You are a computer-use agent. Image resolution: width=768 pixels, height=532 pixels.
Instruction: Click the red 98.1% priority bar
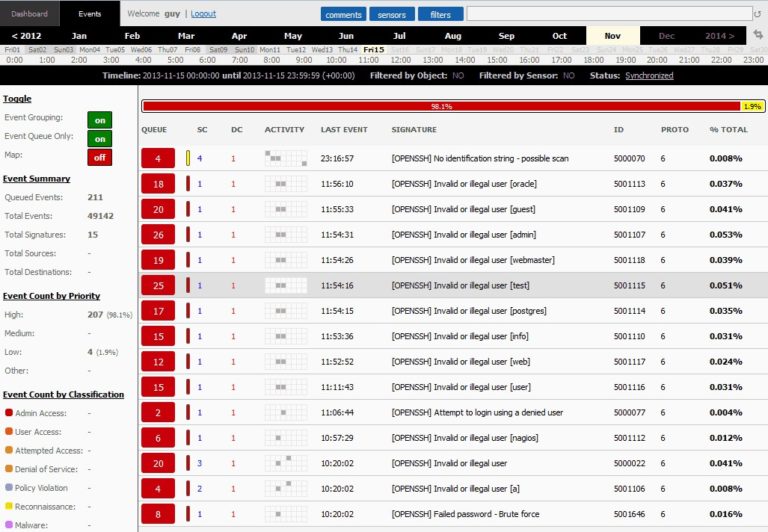click(x=440, y=105)
